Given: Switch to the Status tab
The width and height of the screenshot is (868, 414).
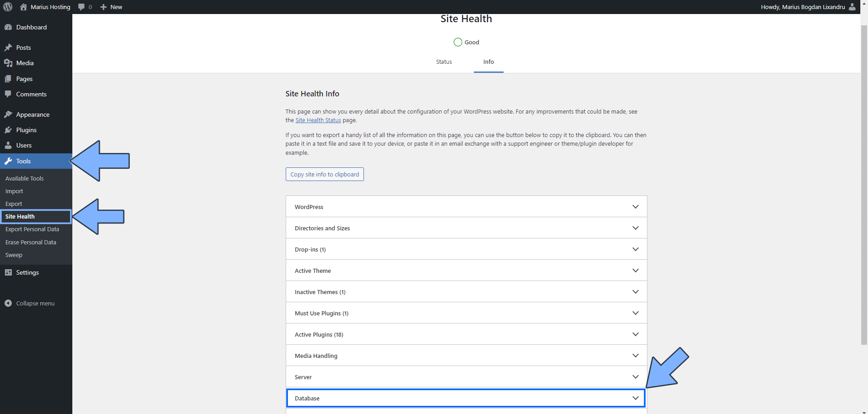Looking at the screenshot, I should click(443, 62).
